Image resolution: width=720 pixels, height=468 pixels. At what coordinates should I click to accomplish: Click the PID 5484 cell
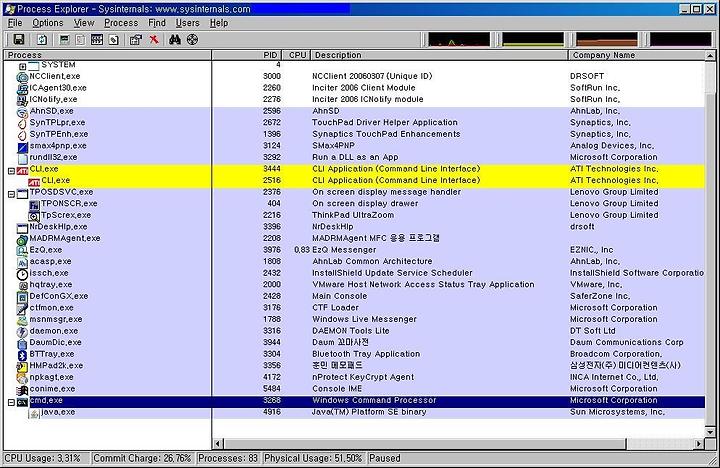(271, 389)
